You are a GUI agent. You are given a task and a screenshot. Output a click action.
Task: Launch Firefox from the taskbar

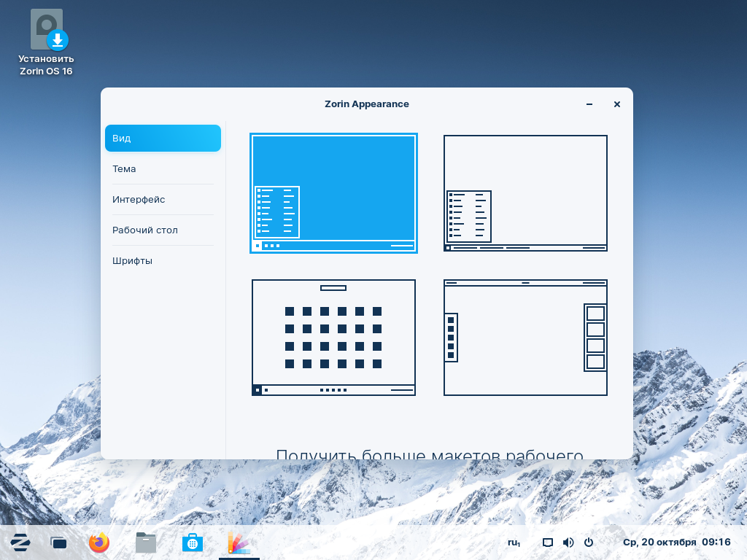click(x=99, y=542)
